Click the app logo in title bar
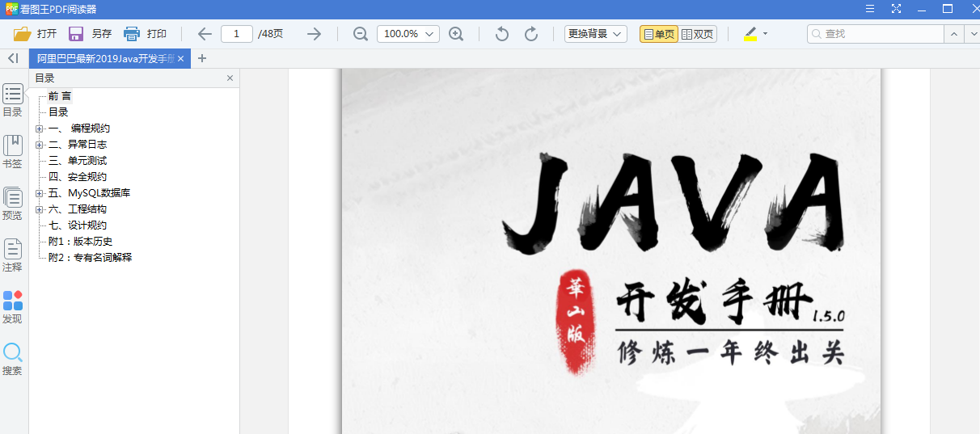 click(12, 9)
